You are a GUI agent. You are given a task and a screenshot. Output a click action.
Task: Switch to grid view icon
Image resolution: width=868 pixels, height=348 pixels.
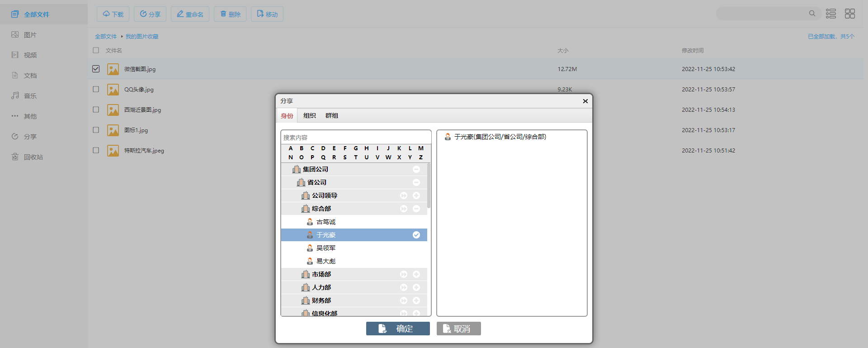pos(850,14)
